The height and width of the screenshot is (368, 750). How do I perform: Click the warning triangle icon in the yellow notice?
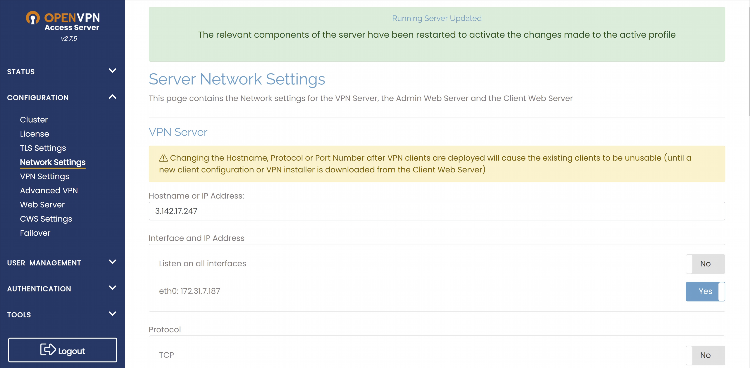(x=163, y=158)
